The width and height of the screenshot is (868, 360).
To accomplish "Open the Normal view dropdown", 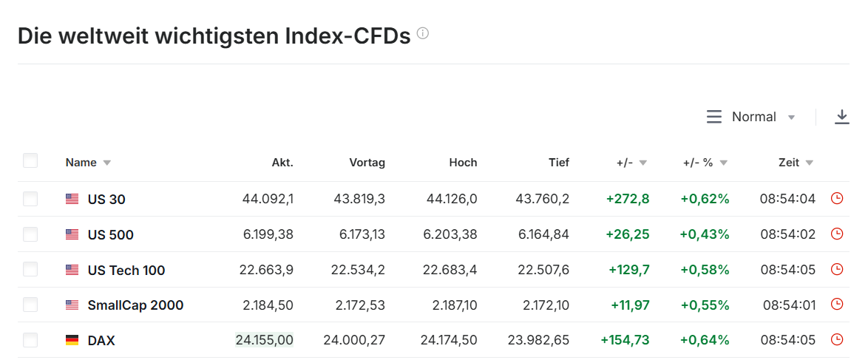I will (x=751, y=117).
